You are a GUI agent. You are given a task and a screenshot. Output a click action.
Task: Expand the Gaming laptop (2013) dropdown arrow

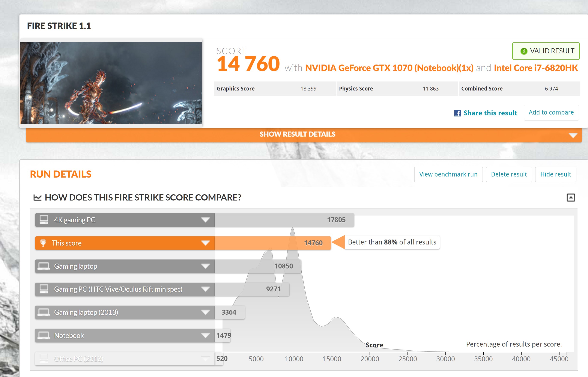[205, 312]
